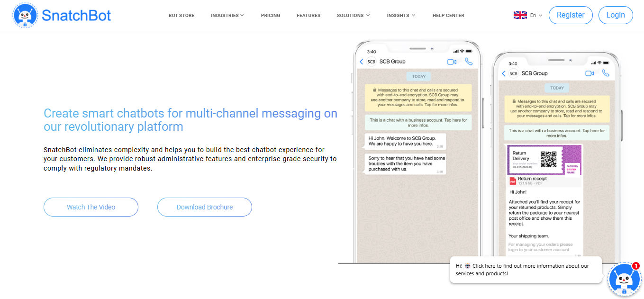644x299 pixels.
Task: Tap the back arrow on left phone
Action: pos(361,62)
